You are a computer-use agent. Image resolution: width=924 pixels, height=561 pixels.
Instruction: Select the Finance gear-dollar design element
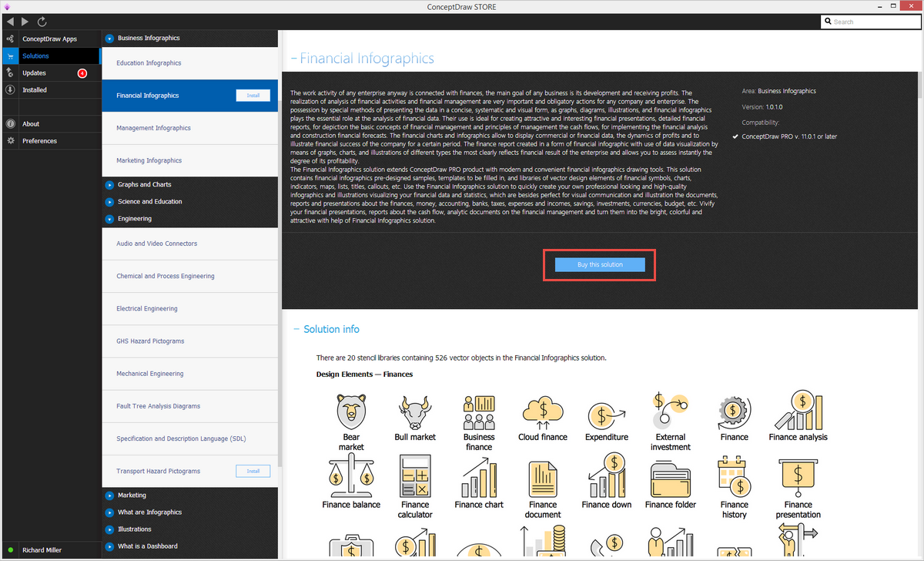click(735, 417)
